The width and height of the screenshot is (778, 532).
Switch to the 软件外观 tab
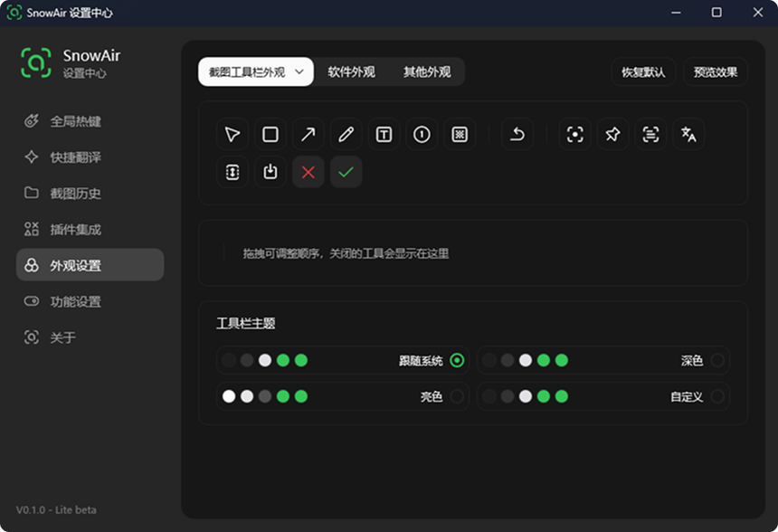351,72
